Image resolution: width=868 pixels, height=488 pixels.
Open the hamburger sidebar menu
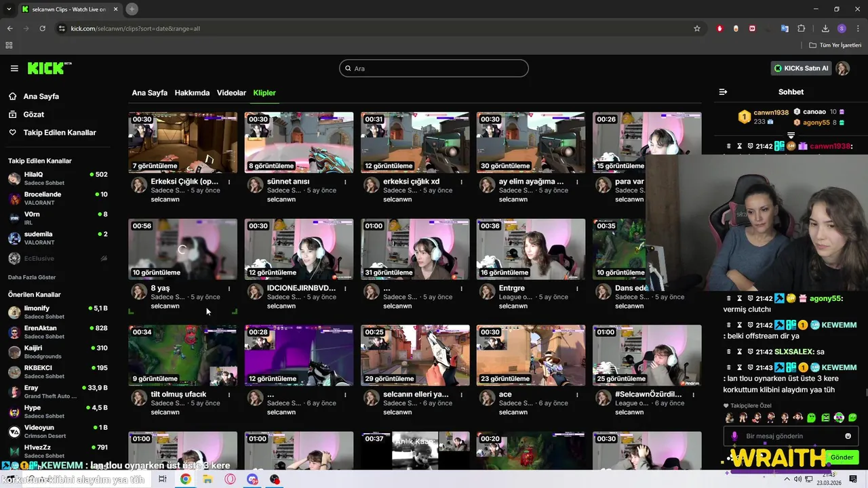coord(14,68)
